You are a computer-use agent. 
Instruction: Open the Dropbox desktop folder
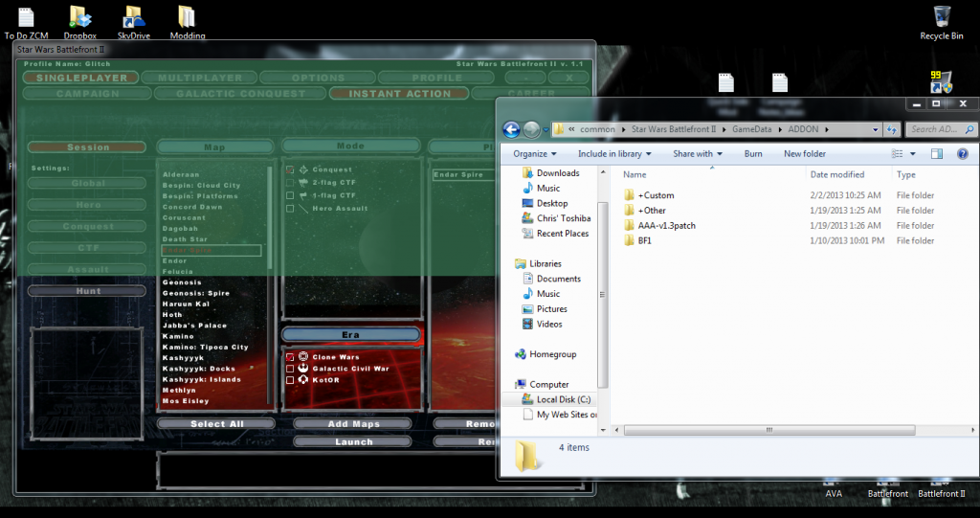80,24
